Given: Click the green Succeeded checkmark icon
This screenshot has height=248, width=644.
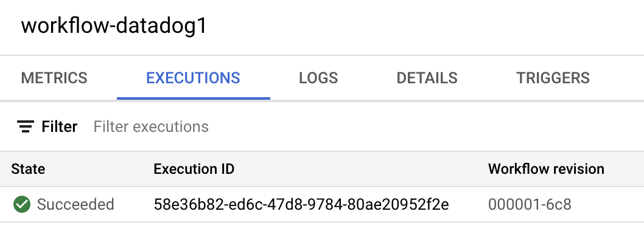Looking at the screenshot, I should pos(21,204).
